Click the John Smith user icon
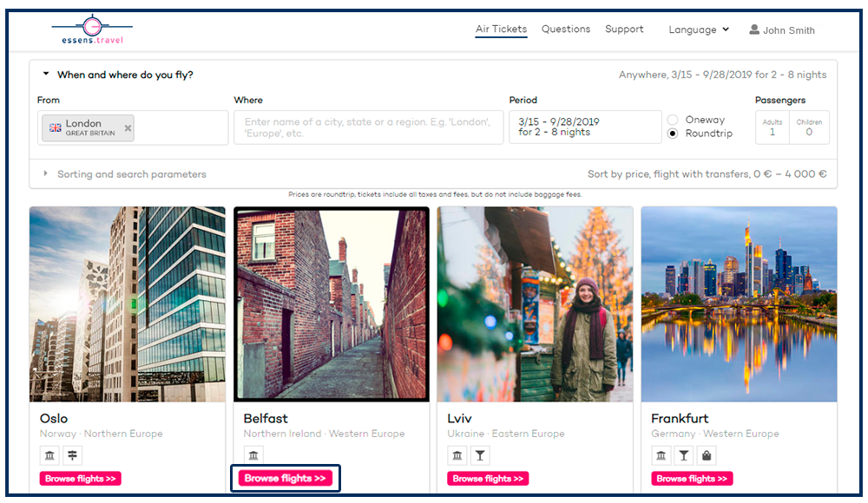Viewport: 868px width, 503px height. tap(754, 29)
